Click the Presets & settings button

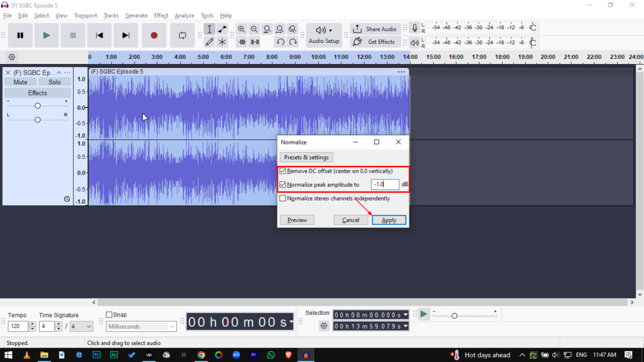[306, 157]
